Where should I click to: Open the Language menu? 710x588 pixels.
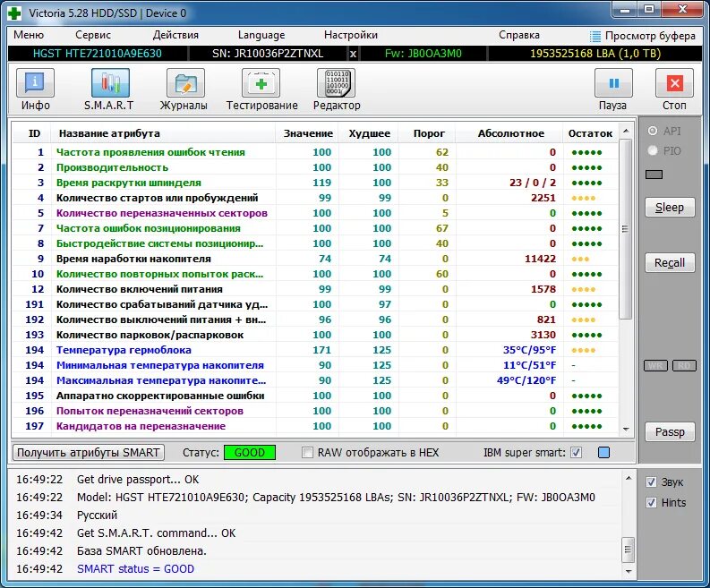261,35
